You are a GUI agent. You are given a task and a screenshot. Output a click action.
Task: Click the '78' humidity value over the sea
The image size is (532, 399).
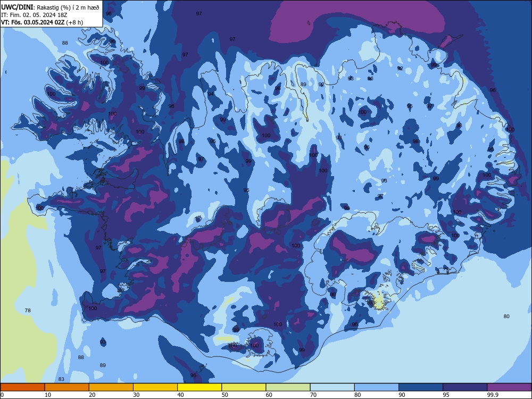[28, 311]
